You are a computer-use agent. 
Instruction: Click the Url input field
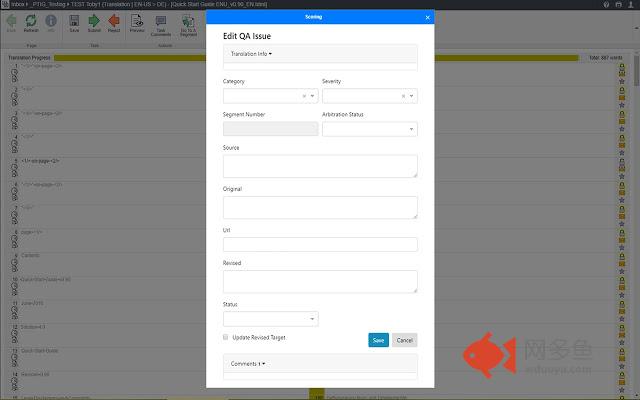[320, 244]
